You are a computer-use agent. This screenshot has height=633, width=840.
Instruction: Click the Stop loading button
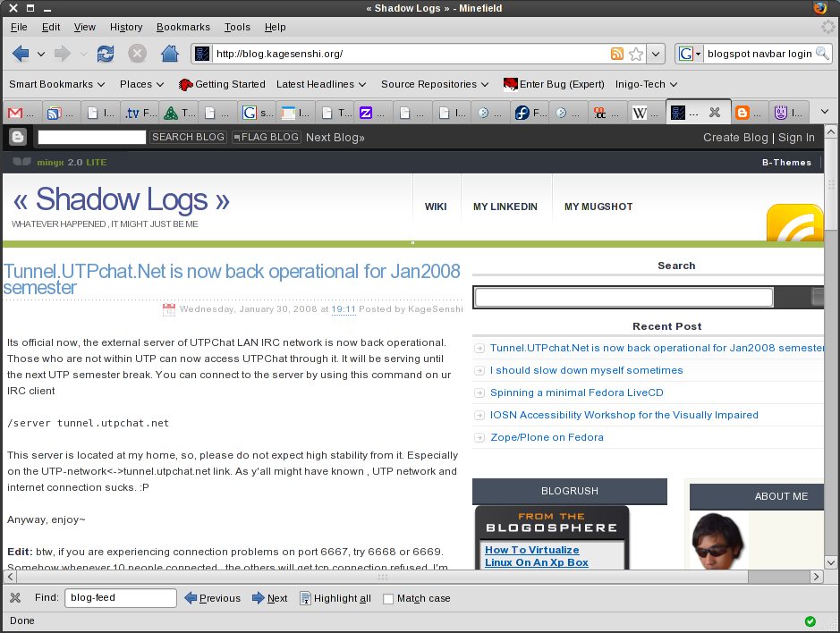click(x=137, y=54)
